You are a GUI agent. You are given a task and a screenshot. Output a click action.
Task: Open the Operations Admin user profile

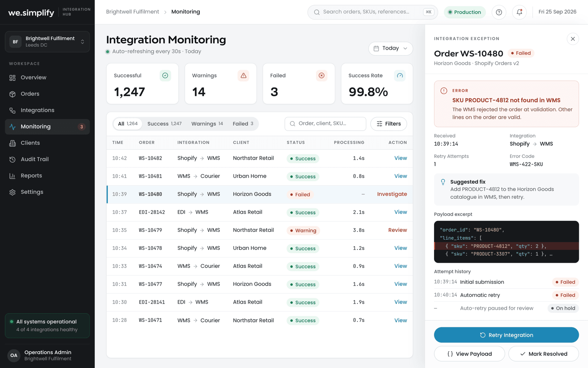47,355
